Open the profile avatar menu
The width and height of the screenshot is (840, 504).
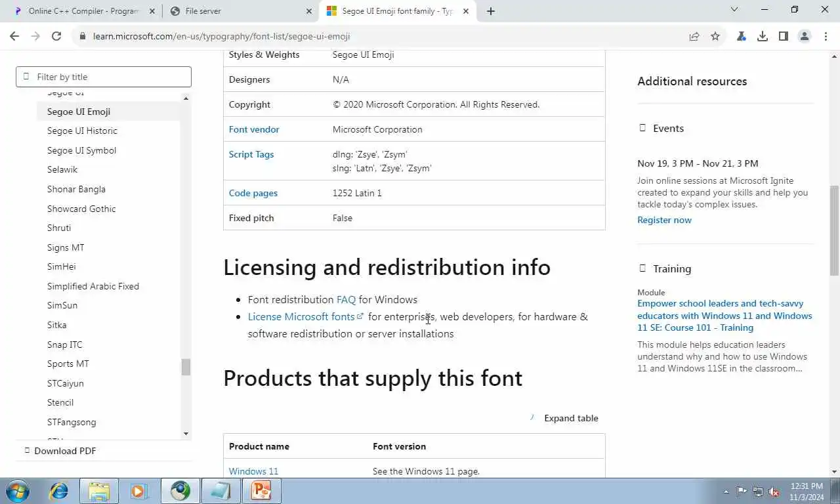805,37
